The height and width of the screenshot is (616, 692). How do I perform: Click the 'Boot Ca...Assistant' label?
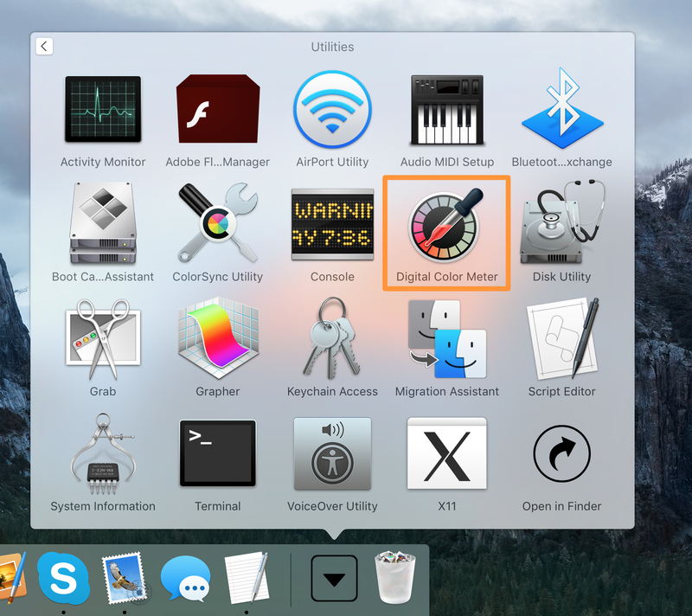pyautogui.click(x=103, y=277)
